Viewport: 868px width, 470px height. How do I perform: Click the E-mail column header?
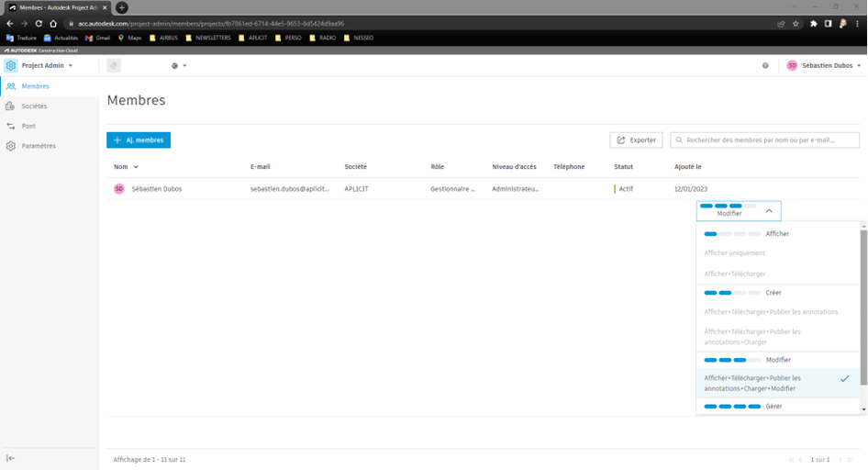point(261,167)
